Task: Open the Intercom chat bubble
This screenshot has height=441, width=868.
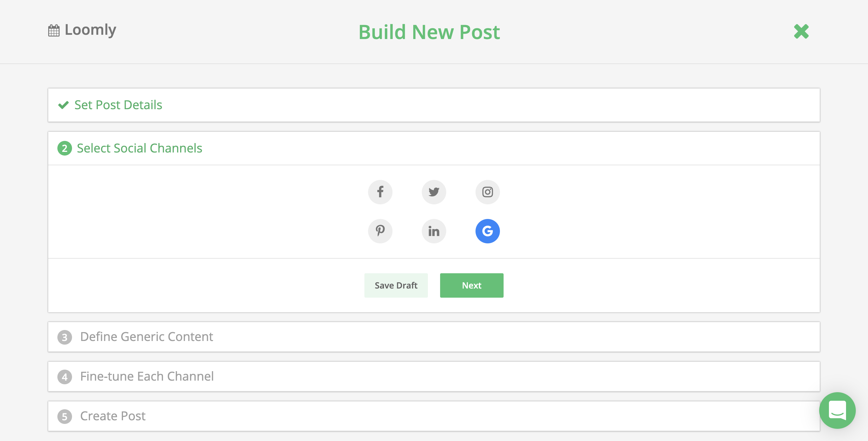Action: pos(838,411)
